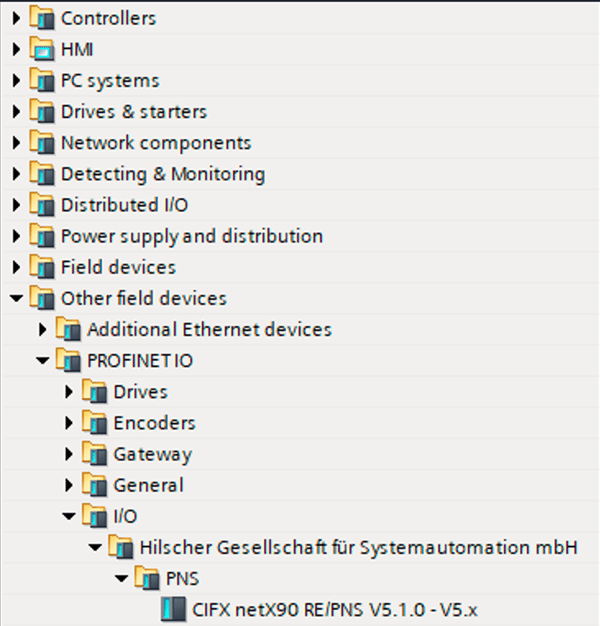Expand the Drives & starters node arrow
This screenshot has height=626, width=600.
[16, 112]
